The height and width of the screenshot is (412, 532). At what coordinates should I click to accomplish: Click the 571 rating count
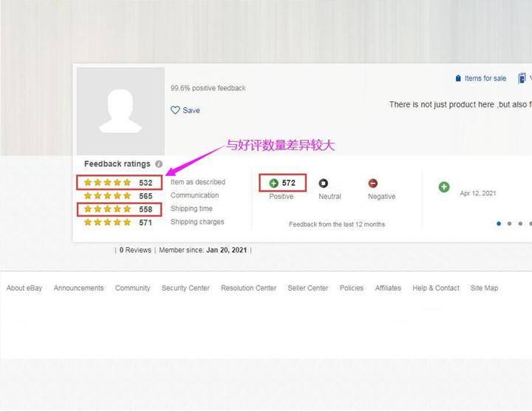[x=146, y=223]
